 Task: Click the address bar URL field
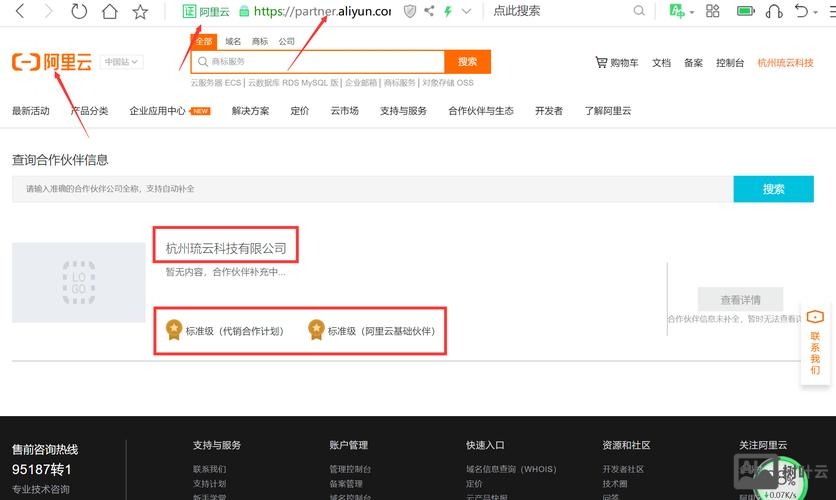(322, 11)
